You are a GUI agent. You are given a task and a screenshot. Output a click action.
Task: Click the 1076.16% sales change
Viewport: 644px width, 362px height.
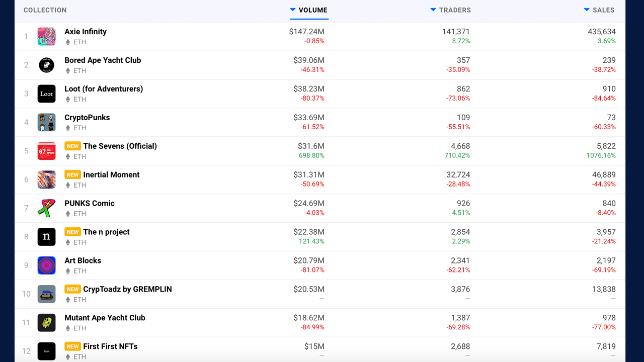coord(601,156)
